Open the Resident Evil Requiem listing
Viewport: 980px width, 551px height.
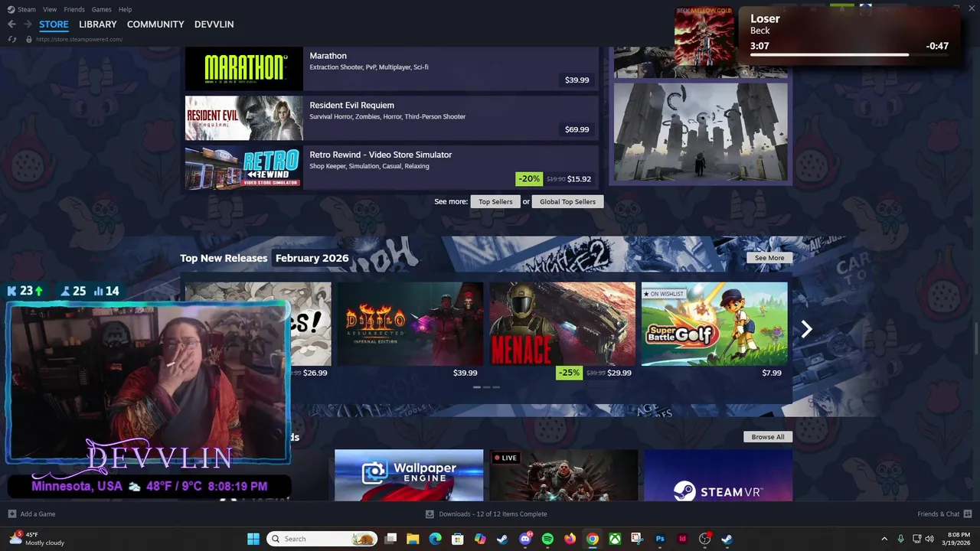(x=392, y=118)
